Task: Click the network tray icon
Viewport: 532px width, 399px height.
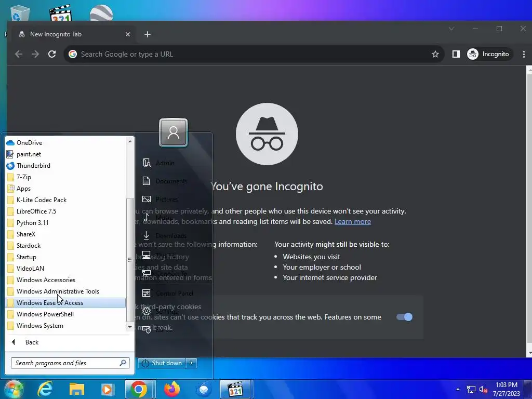Action: [x=471, y=390]
